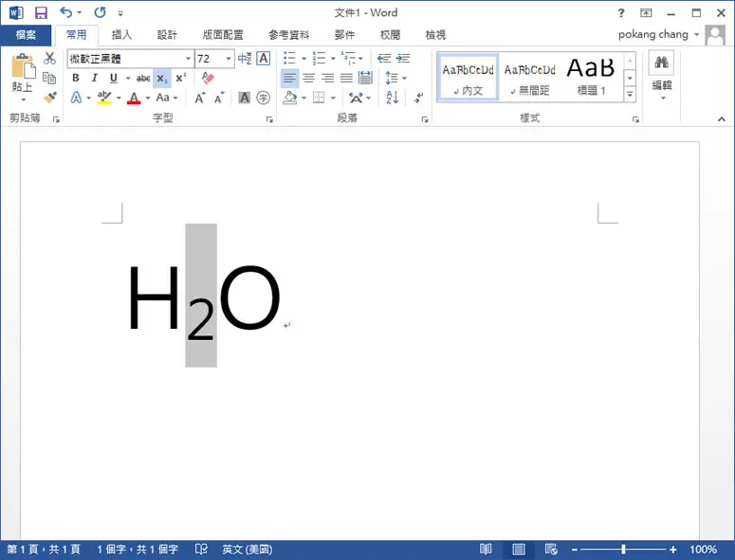Select the Format Painter brush icon

[49, 98]
